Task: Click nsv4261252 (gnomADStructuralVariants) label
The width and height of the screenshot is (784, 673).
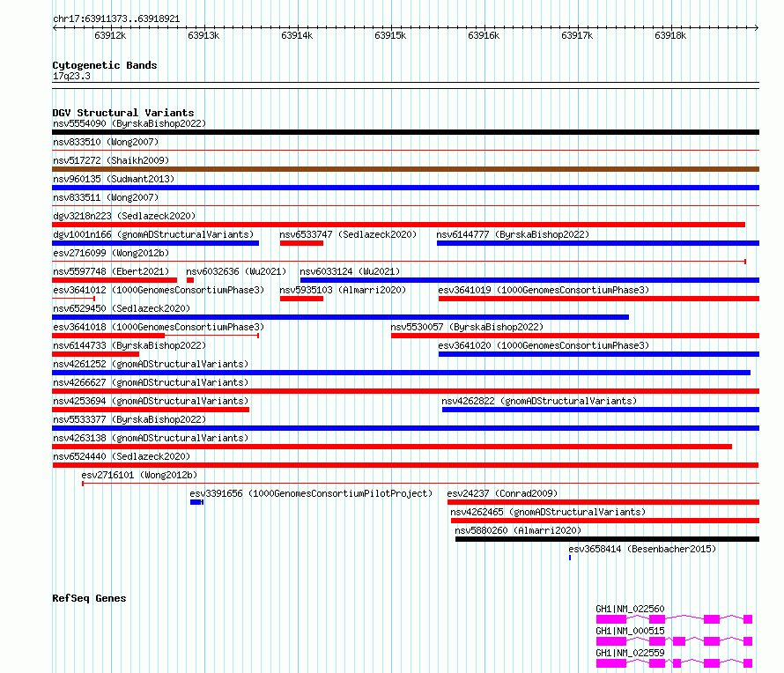Action: (x=151, y=364)
